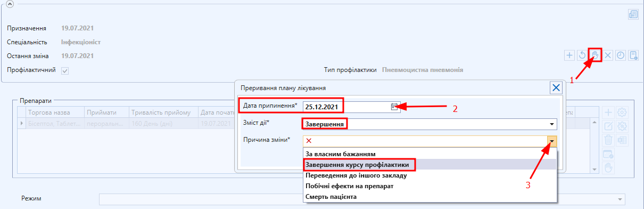Open the report icon at the top right corner
Image resolution: width=644 pixels, height=209 pixels.
[x=633, y=14]
